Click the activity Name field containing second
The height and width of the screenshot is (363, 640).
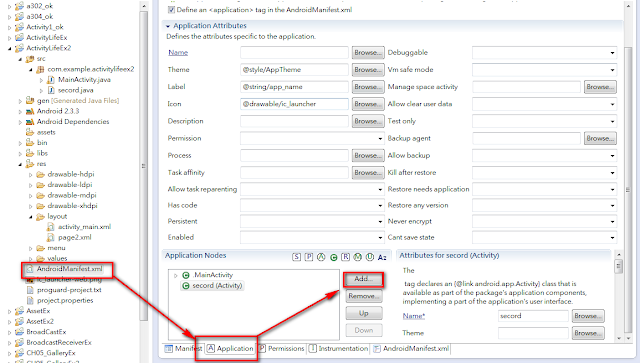533,316
